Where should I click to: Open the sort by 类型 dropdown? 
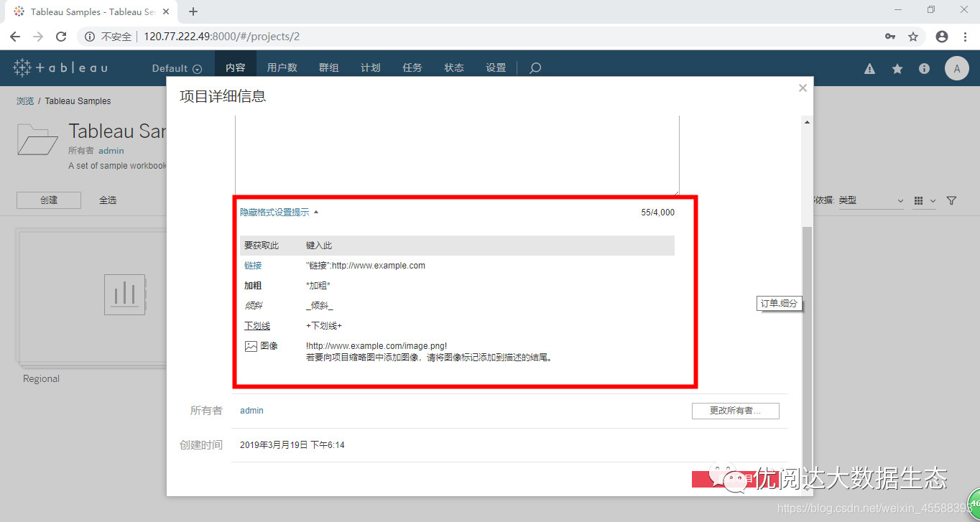(871, 201)
